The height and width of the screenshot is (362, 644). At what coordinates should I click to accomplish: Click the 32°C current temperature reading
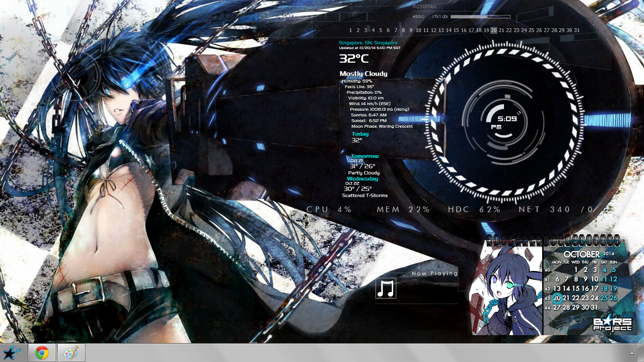tap(354, 59)
